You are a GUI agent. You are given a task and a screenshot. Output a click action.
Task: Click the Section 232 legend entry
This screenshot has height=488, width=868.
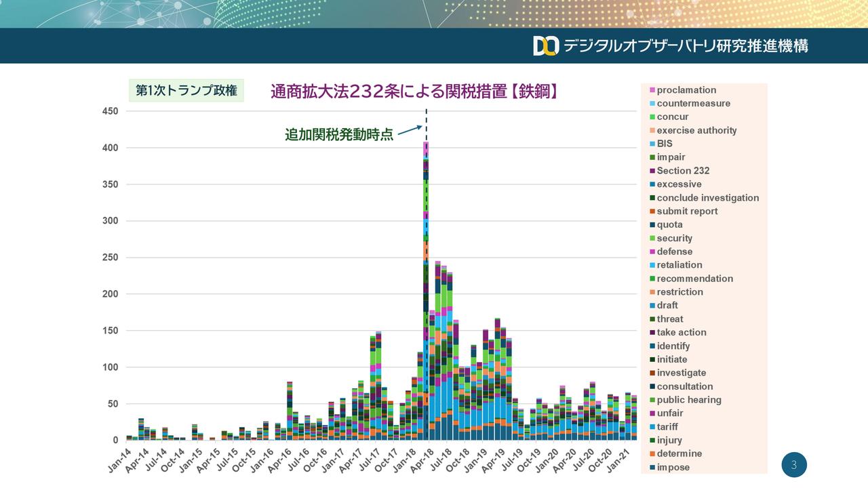683,171
